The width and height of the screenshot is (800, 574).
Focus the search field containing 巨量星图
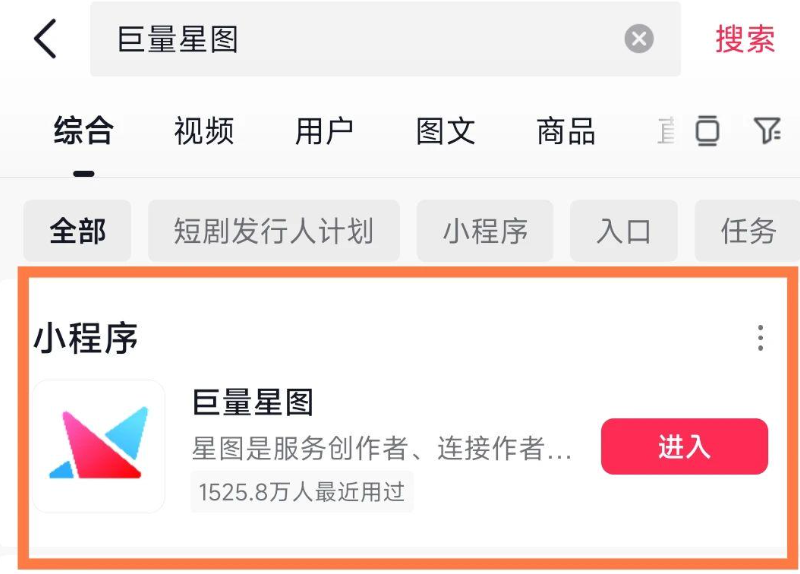(385, 39)
